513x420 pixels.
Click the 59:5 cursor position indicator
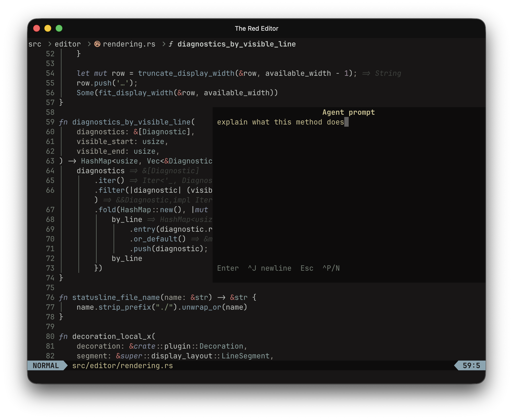(x=471, y=365)
